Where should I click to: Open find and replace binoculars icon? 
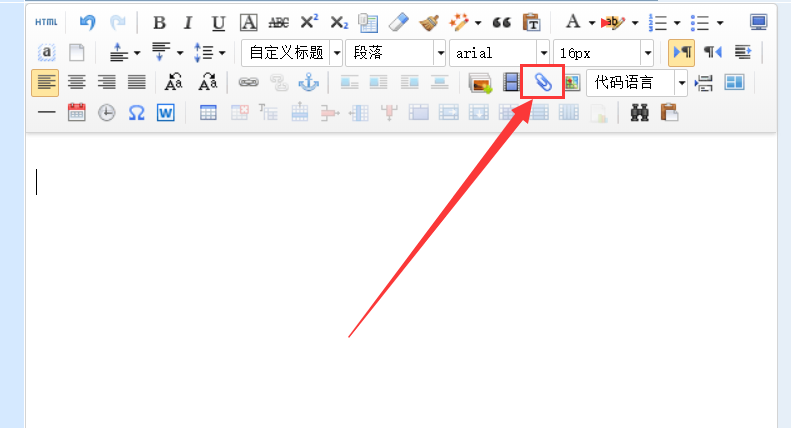tap(639, 113)
